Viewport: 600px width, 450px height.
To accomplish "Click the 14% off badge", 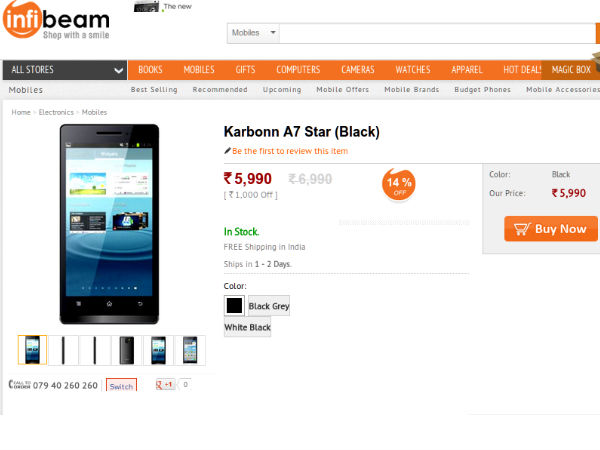I will pos(398,184).
